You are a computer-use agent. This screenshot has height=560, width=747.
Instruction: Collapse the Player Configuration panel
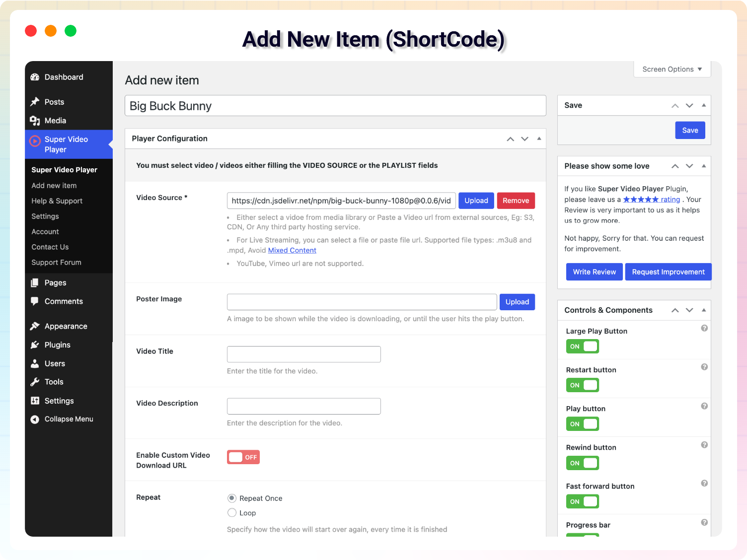(x=539, y=139)
